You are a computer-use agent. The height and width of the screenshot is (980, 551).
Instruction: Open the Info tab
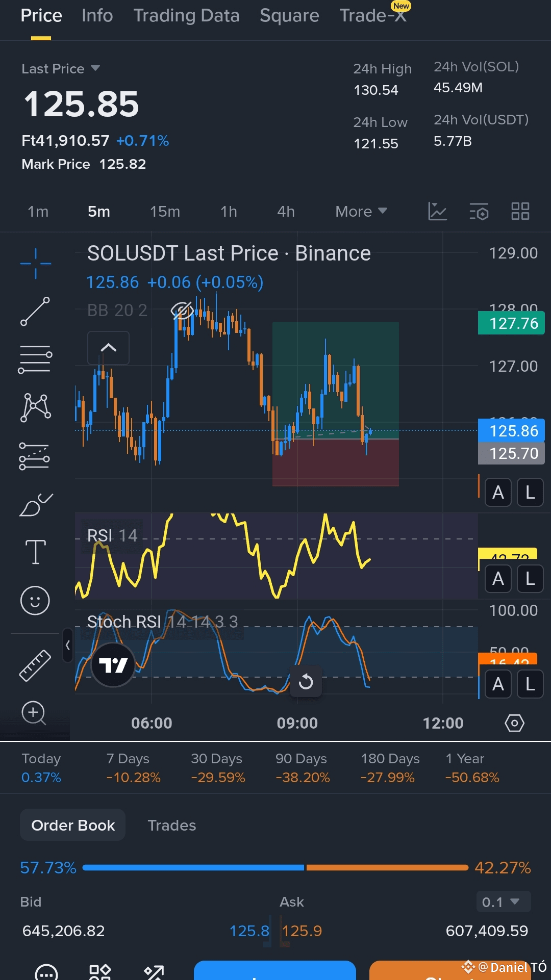click(97, 16)
